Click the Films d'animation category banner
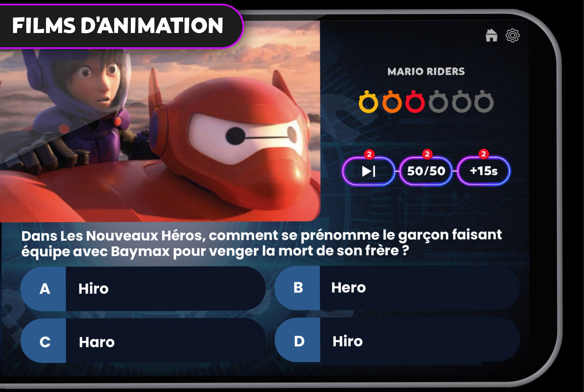584x392 pixels. tap(118, 26)
